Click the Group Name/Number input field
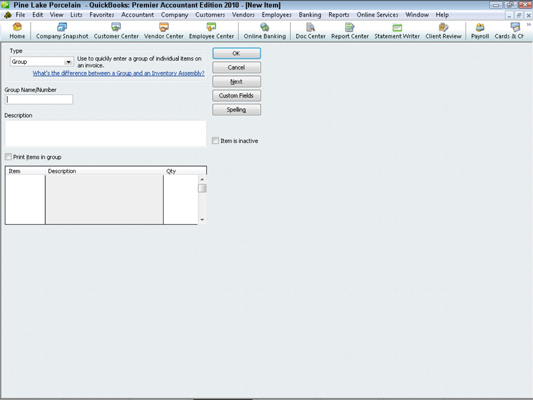The width and height of the screenshot is (533, 400). pos(39,99)
